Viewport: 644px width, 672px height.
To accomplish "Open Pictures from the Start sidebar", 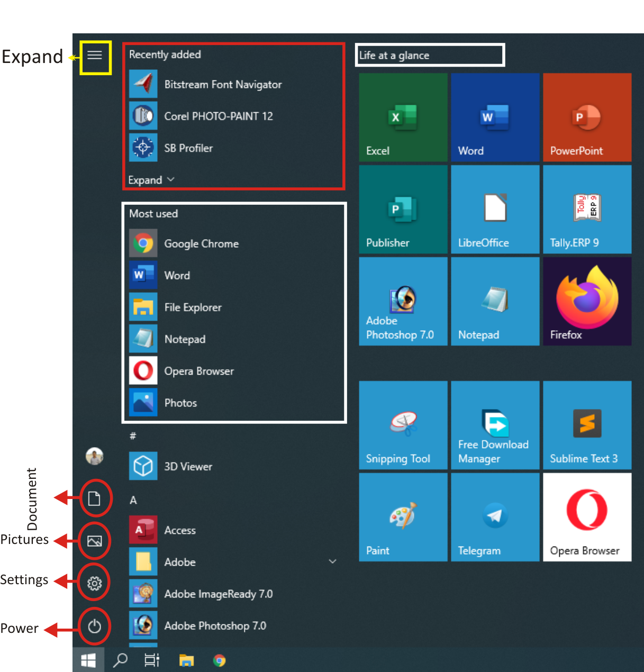I will coord(95,541).
